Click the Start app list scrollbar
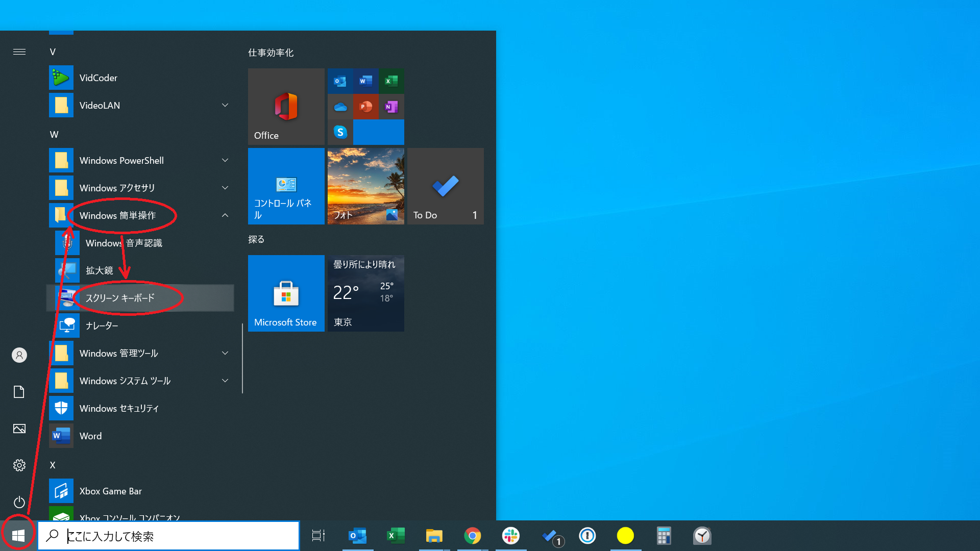 pos(242,358)
